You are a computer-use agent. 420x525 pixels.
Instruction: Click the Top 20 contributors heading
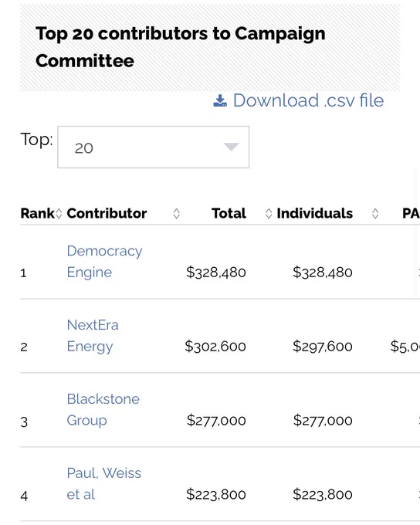pyautogui.click(x=181, y=47)
